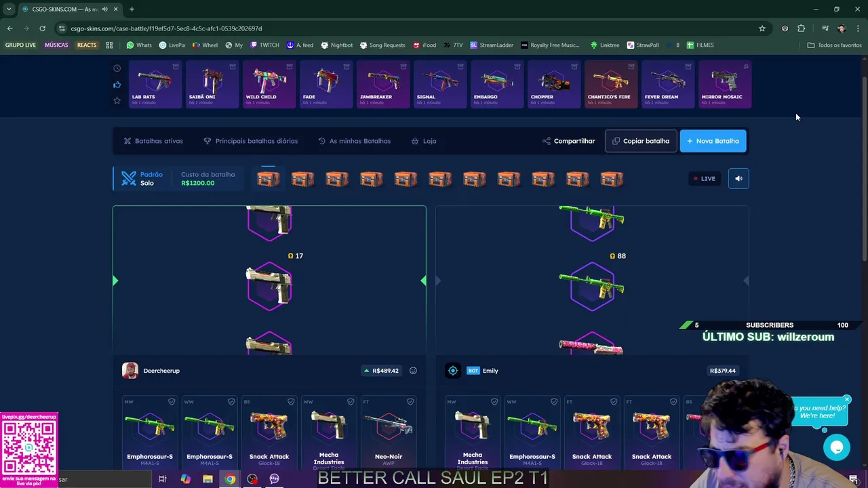This screenshot has width=868, height=488.
Task: Click the shield icon on Emily's Mecha Industries card
Action: 494,402
